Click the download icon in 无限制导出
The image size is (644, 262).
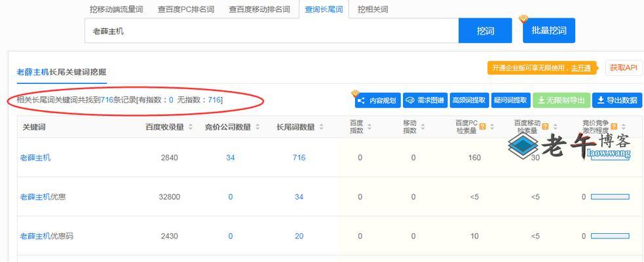pyautogui.click(x=541, y=100)
